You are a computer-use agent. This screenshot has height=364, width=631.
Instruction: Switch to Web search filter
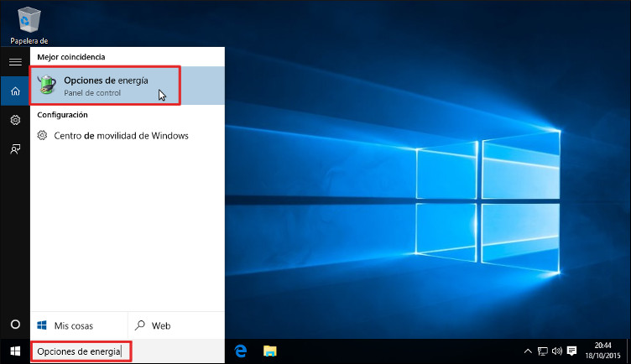pyautogui.click(x=160, y=325)
